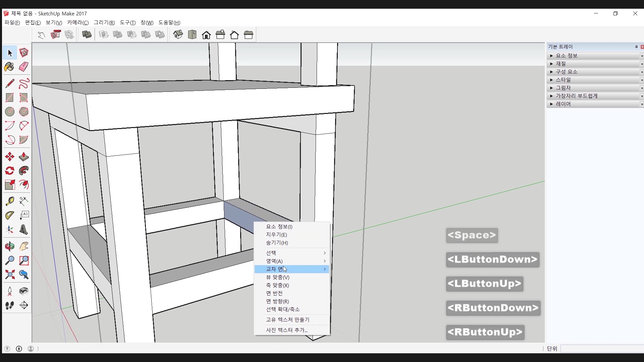Select the Paint Bucket tool

click(9, 67)
